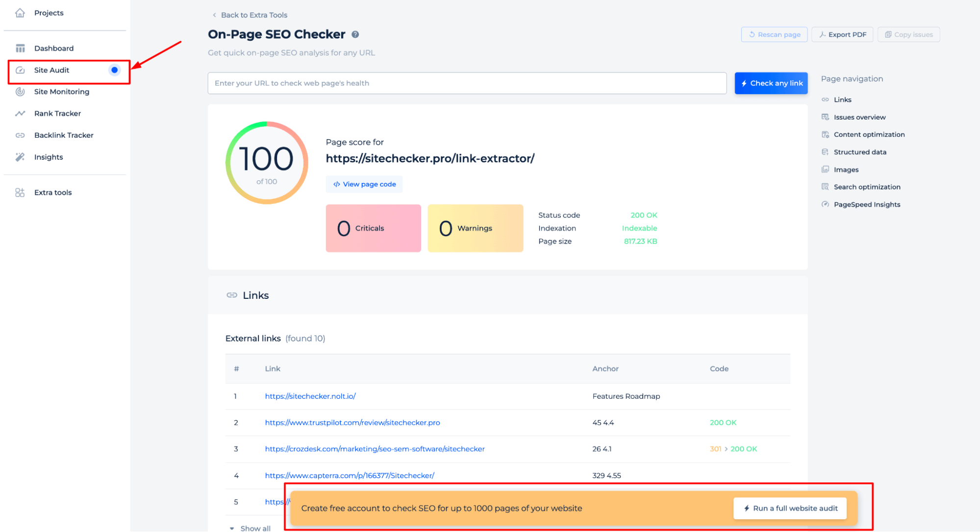
Task: Click the page URL sitechecker.pro/link-extractor/
Action: click(430, 158)
